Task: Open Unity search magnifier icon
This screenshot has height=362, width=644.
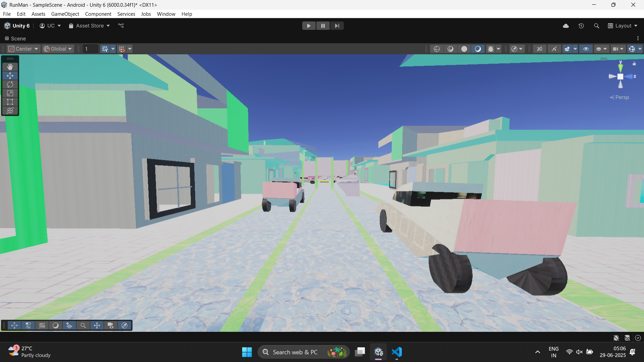Action: pos(596,26)
